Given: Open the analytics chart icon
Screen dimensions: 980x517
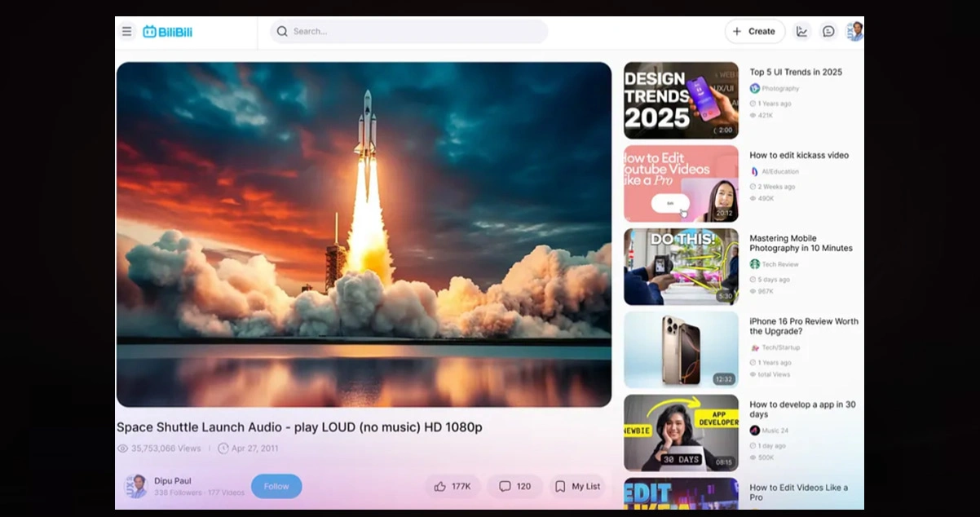Looking at the screenshot, I should 802,32.
